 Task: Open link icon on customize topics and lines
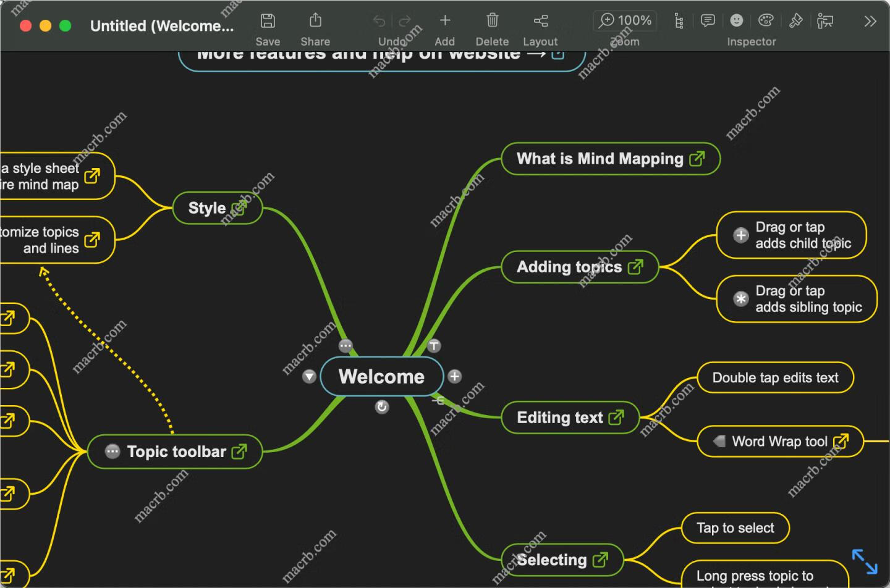(x=91, y=240)
